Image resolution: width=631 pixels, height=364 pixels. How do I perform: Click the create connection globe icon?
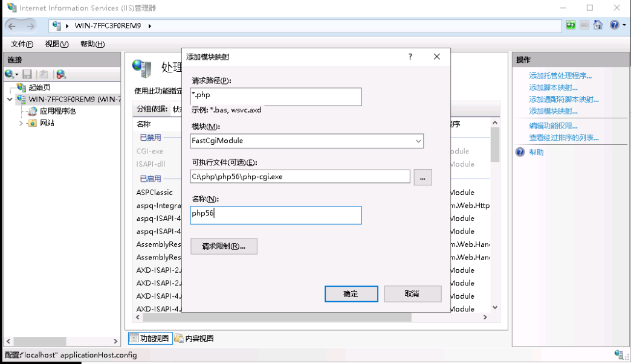coord(10,74)
